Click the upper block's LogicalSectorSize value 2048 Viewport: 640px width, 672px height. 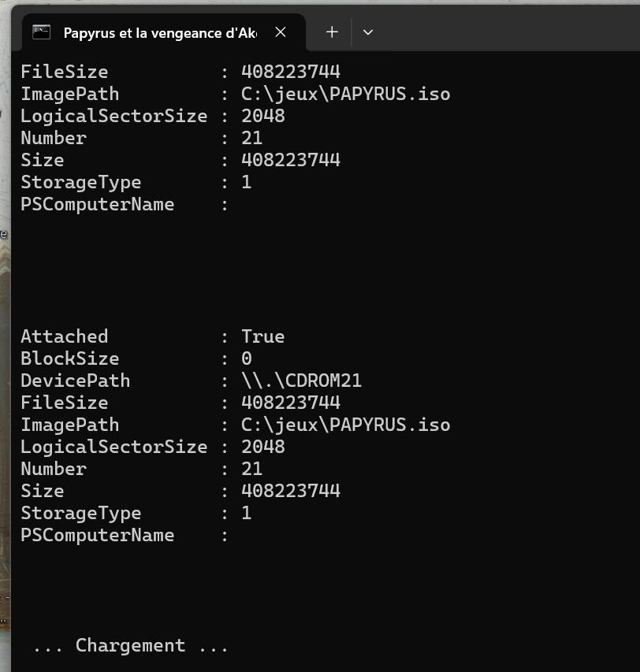(x=262, y=116)
